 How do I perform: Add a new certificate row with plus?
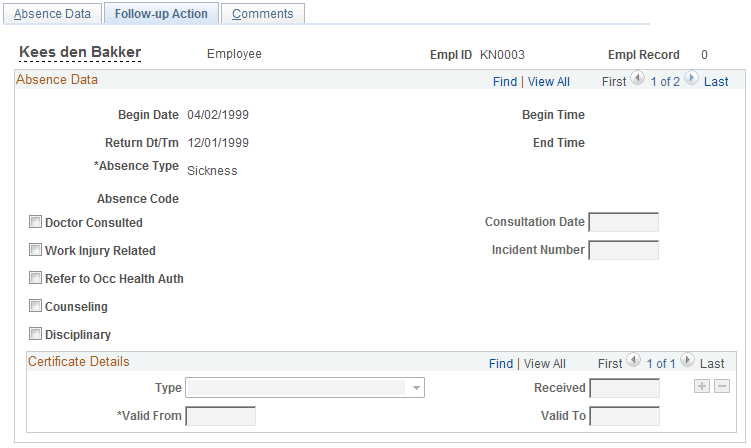[702, 386]
